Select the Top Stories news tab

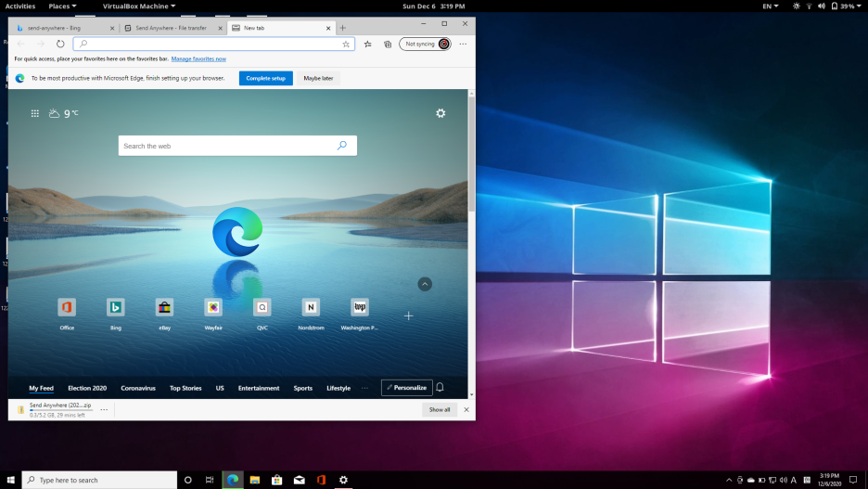coord(185,388)
